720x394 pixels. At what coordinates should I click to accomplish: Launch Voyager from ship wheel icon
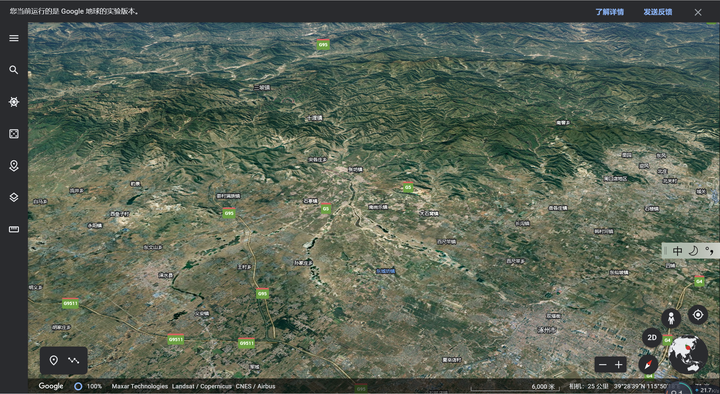click(14, 102)
